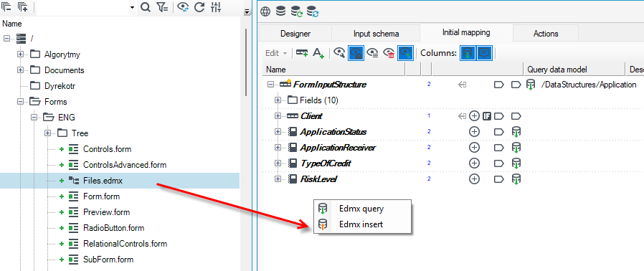The image size is (644, 271).
Task: Click database query icon in FormInputStructure row
Action: pos(531,85)
